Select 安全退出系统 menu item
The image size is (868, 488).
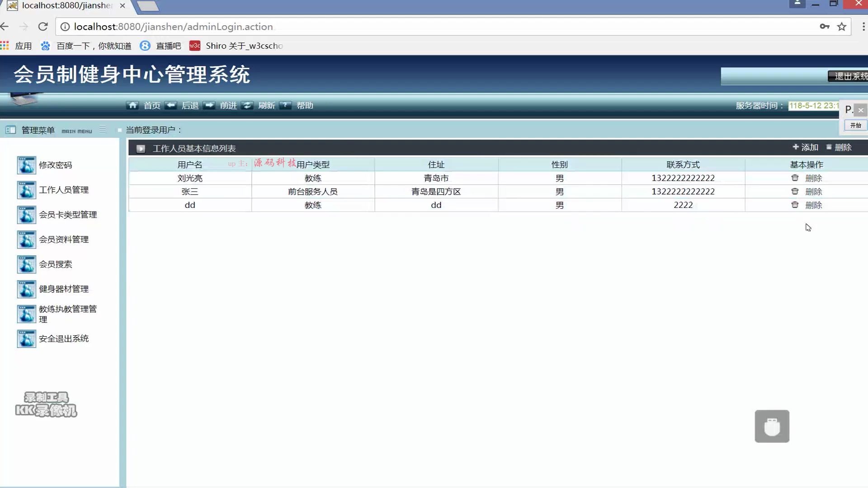[64, 338]
